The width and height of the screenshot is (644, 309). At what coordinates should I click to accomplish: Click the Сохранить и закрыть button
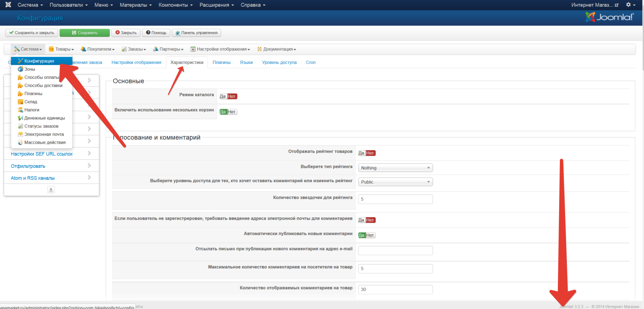(32, 33)
